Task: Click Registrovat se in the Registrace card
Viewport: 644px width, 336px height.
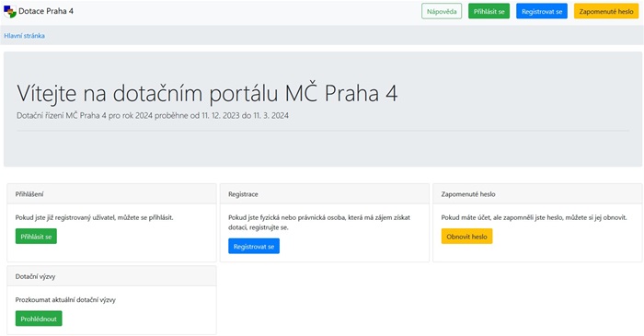Action: pyautogui.click(x=254, y=247)
